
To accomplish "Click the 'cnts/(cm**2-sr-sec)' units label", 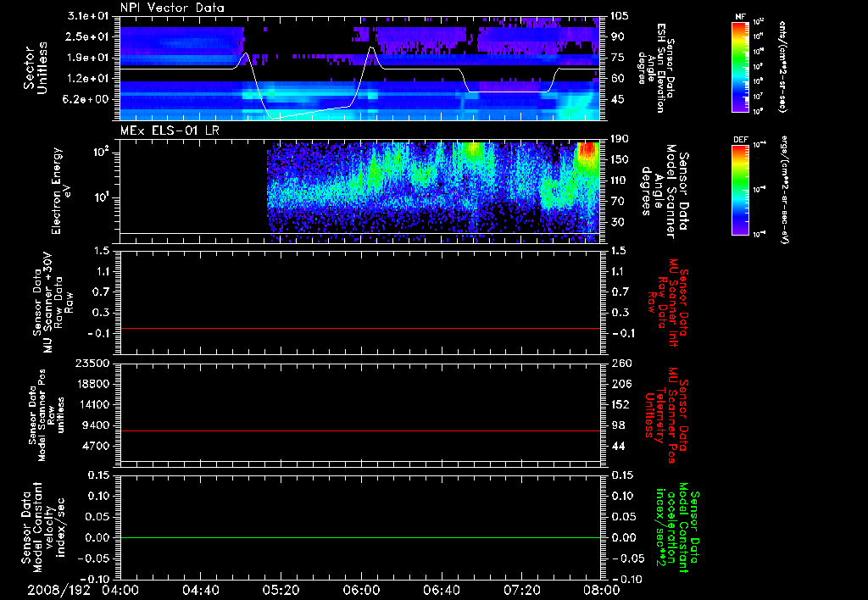I will point(782,66).
